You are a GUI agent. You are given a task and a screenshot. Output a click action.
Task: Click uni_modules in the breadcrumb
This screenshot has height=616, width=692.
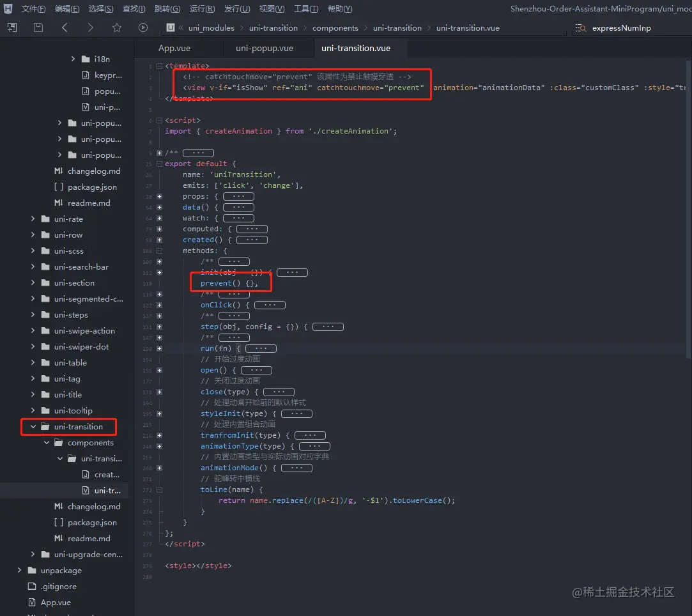point(211,28)
